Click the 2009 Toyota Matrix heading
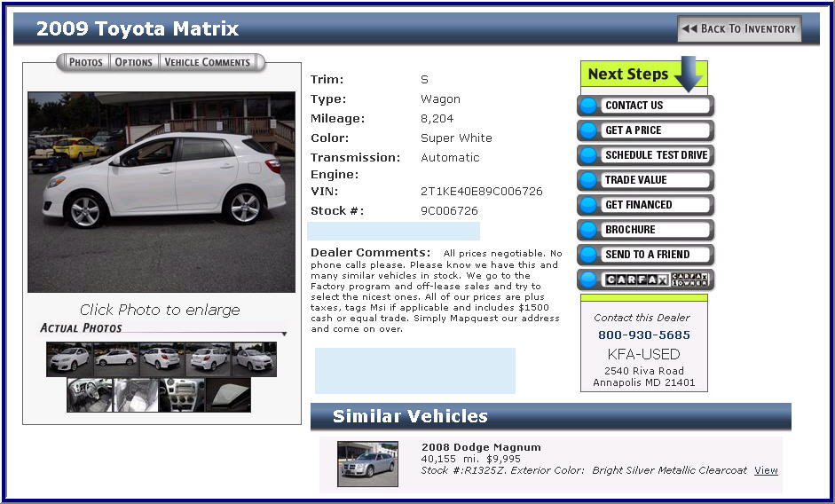 click(138, 28)
